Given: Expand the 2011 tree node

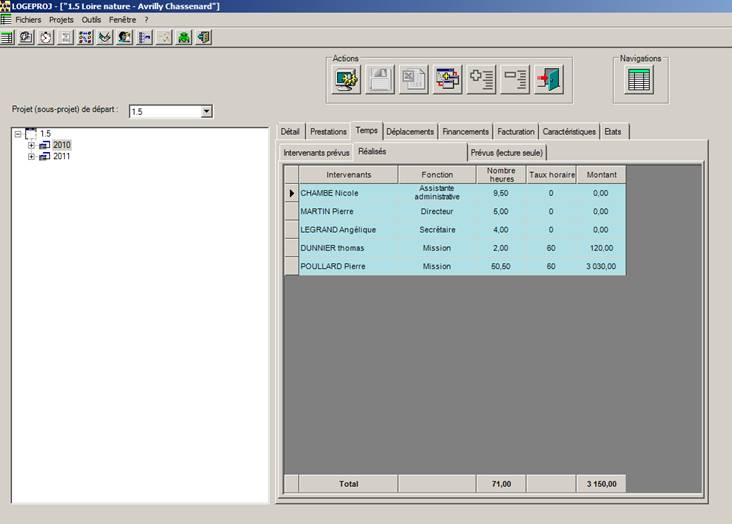Looking at the screenshot, I should 31,157.
